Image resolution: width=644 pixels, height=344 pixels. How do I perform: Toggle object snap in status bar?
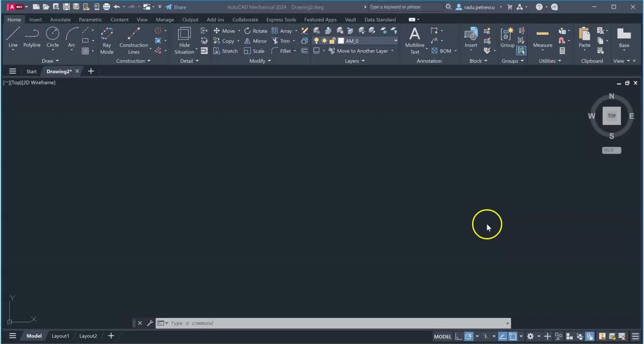pos(513,336)
